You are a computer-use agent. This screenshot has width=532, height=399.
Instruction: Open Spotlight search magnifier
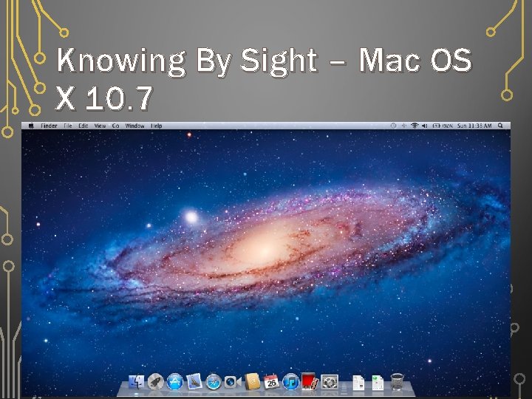[500, 126]
